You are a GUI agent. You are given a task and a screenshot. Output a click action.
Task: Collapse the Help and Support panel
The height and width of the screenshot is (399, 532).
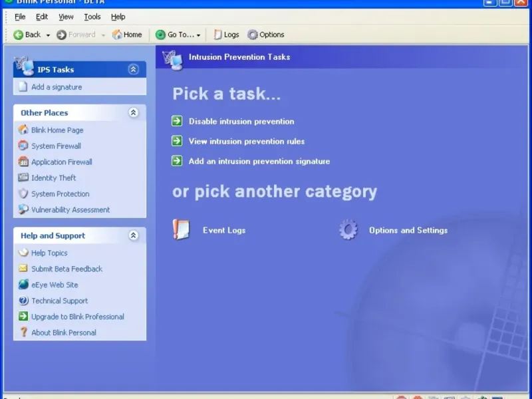point(134,235)
